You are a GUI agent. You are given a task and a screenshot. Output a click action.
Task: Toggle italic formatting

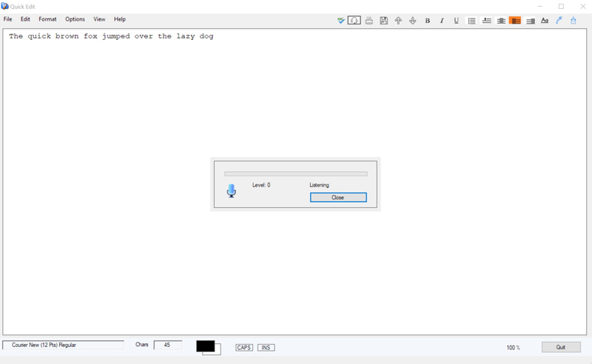click(442, 21)
